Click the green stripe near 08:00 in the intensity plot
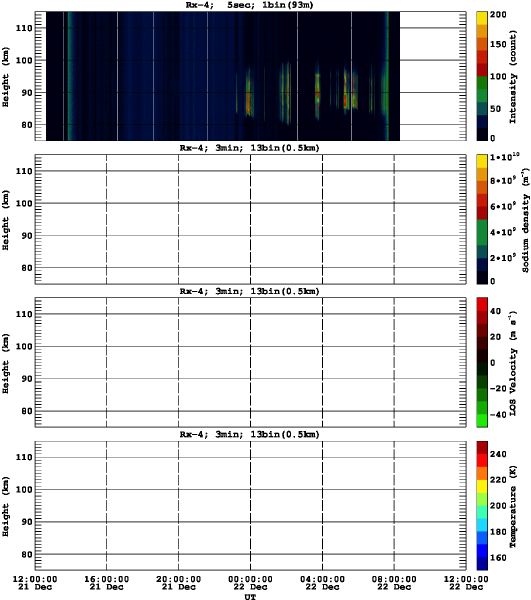This screenshot has width=531, height=600. (x=386, y=76)
